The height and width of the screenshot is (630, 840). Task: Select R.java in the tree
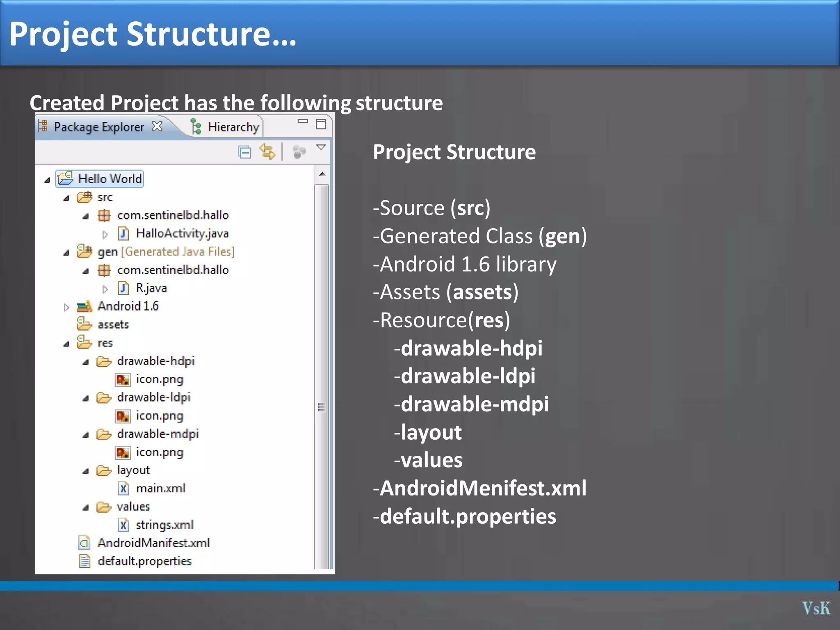tap(152, 288)
